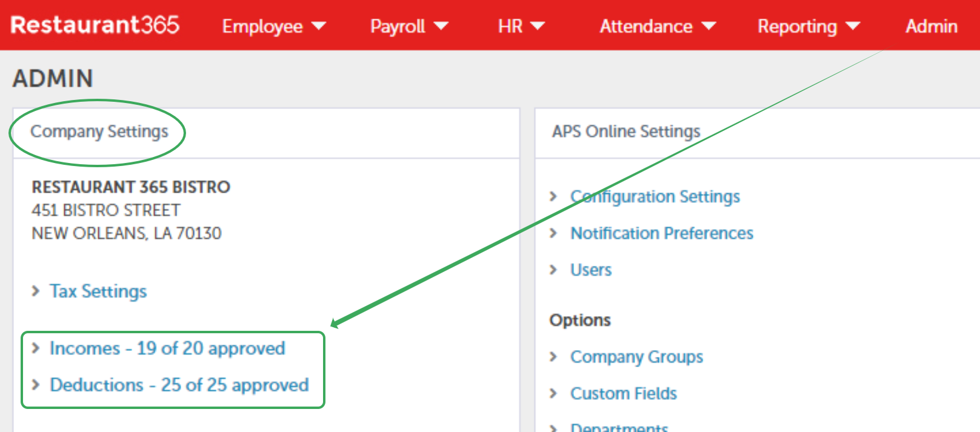
Task: Go to the Admin menu item
Action: tap(932, 26)
